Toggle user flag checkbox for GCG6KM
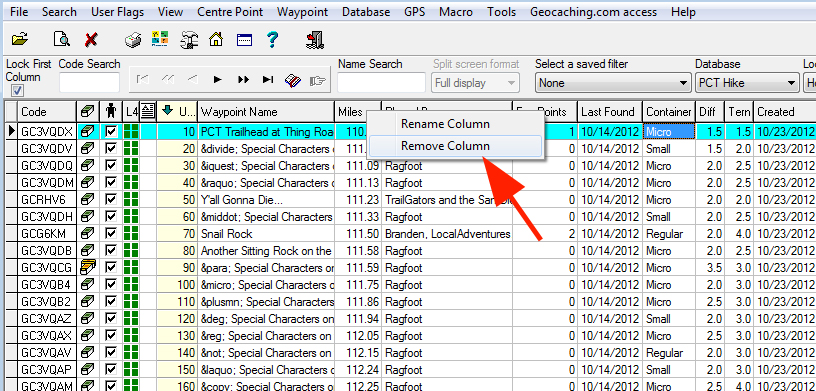The width and height of the screenshot is (816, 391). 111,234
